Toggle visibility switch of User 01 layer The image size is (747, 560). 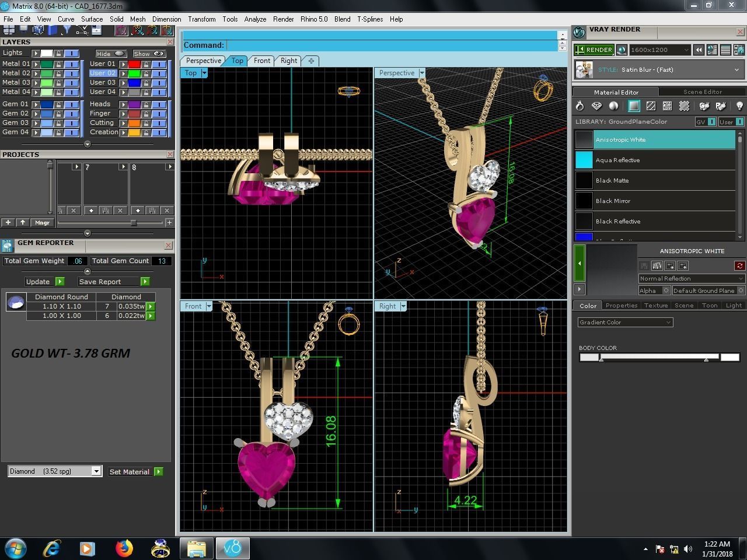(x=159, y=64)
